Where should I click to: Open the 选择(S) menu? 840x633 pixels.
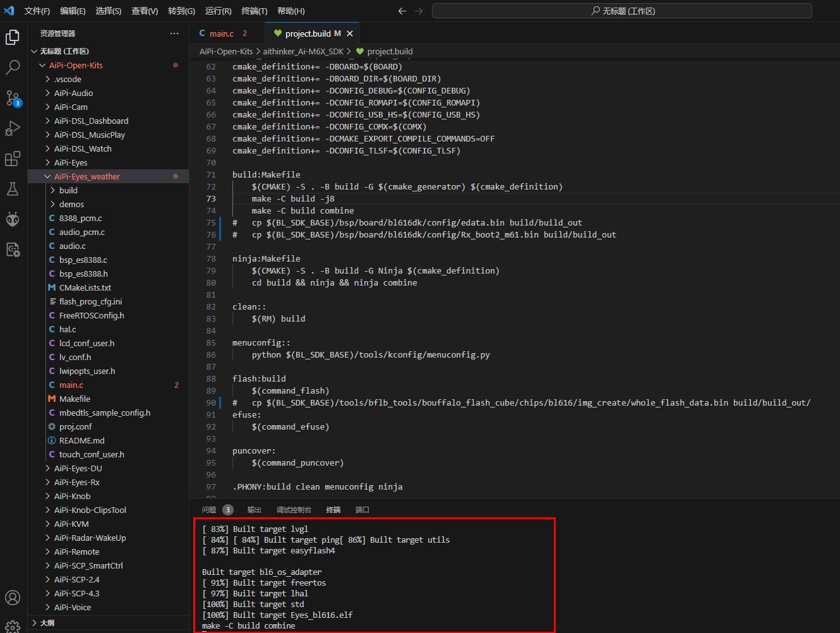click(x=109, y=11)
